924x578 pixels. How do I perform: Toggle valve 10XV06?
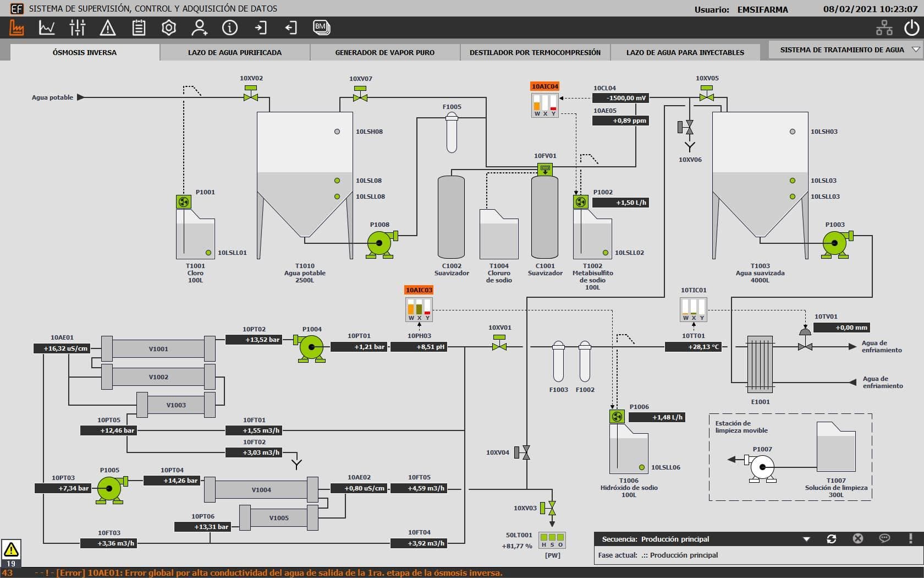pyautogui.click(x=686, y=128)
